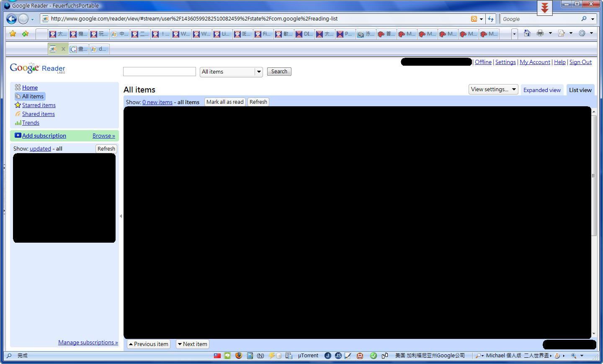This screenshot has height=364, width=603.
Task: Click the blue J icon in the status bar
Action: pyautogui.click(x=328, y=356)
